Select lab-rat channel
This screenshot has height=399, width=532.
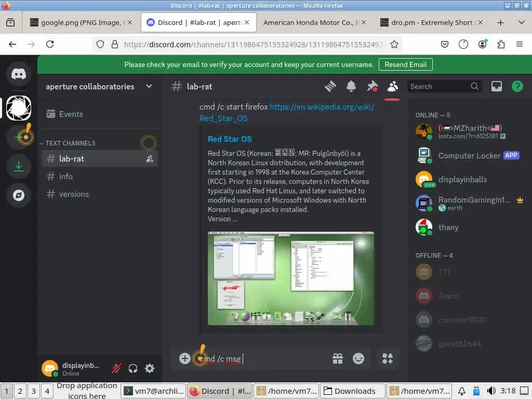(x=100, y=158)
